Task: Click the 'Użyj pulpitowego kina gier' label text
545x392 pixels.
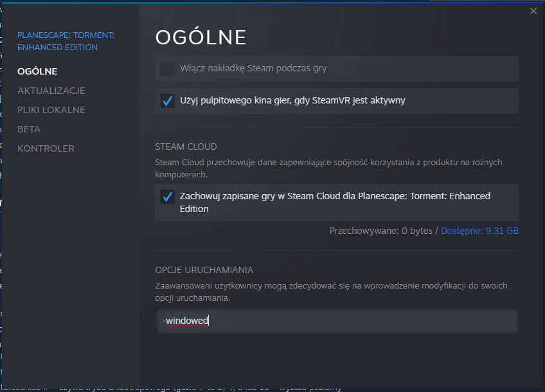Action: [x=292, y=100]
